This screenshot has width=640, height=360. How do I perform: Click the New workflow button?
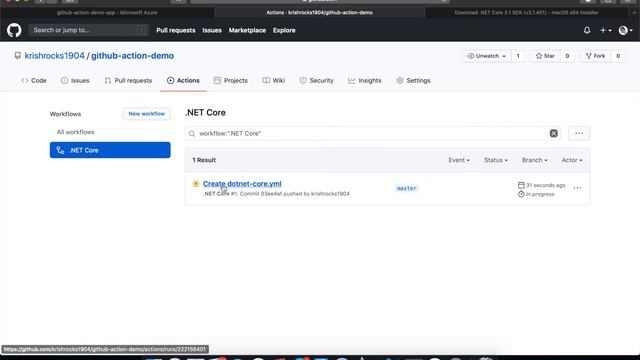(x=147, y=114)
